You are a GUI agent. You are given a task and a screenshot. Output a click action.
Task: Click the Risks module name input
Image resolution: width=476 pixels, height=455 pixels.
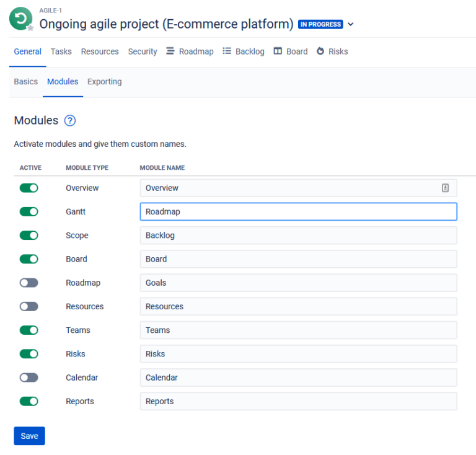pos(298,353)
